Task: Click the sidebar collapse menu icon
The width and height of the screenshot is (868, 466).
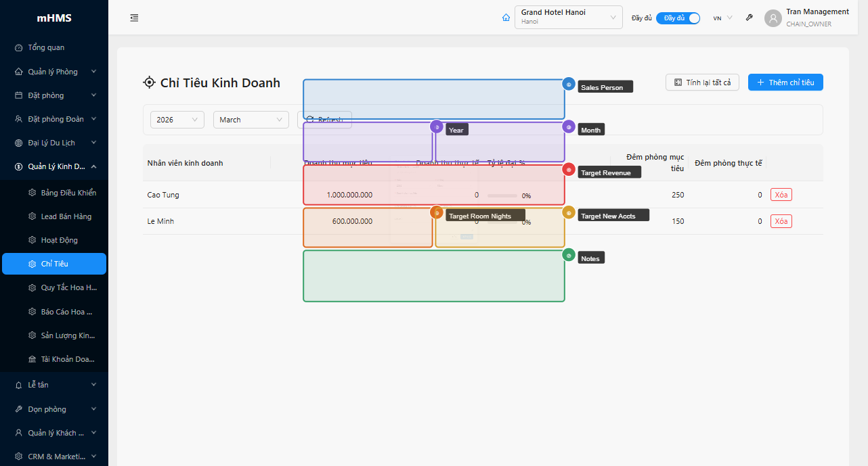Action: click(134, 18)
